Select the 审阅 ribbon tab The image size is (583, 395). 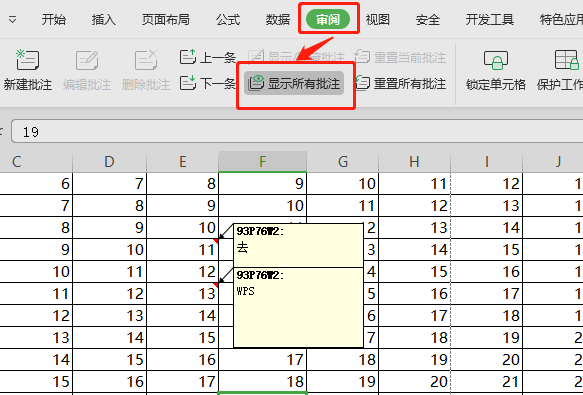pos(328,19)
